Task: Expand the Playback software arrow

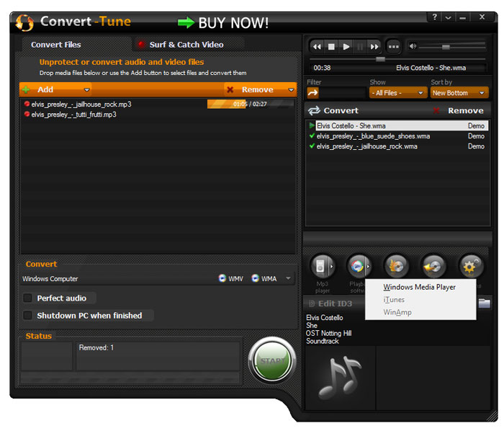Action: 369,267
